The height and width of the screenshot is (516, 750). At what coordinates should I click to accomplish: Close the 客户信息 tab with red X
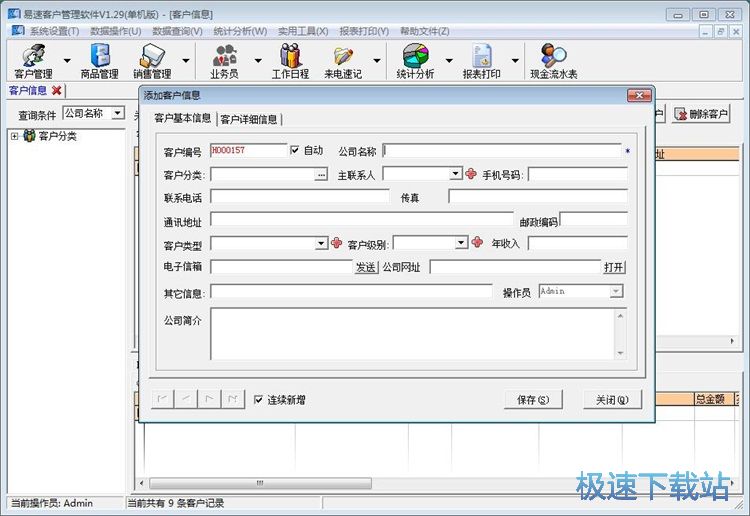(x=57, y=90)
